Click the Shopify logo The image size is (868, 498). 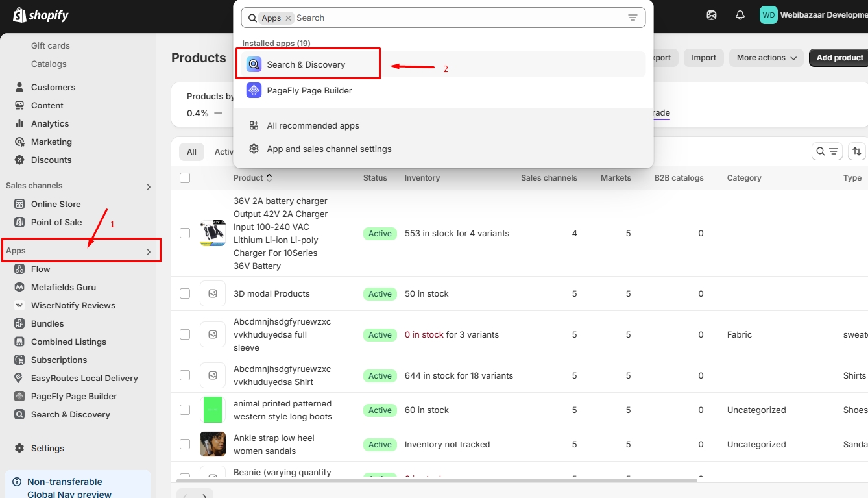40,16
